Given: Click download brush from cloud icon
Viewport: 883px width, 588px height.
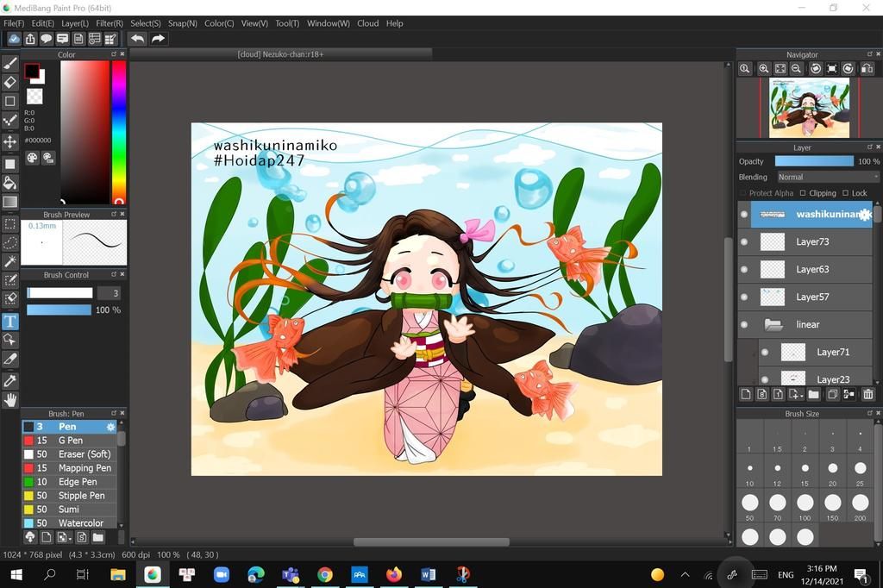Looking at the screenshot, I should [30, 537].
